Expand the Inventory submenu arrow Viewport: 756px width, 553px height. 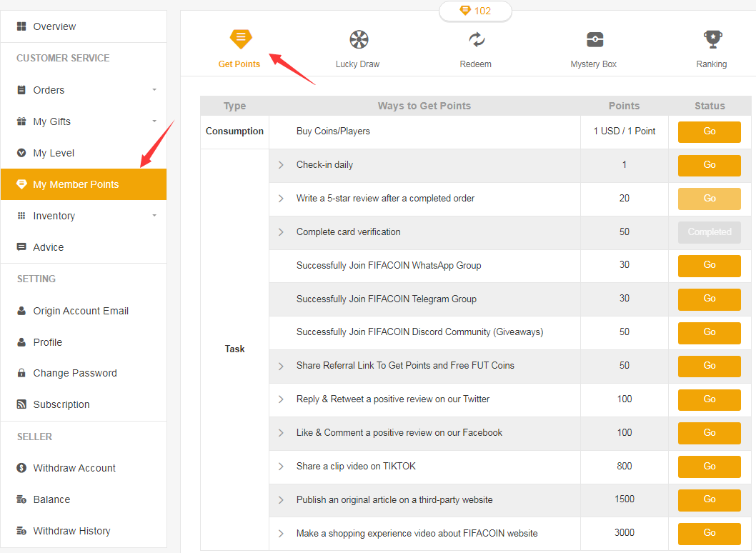(154, 216)
